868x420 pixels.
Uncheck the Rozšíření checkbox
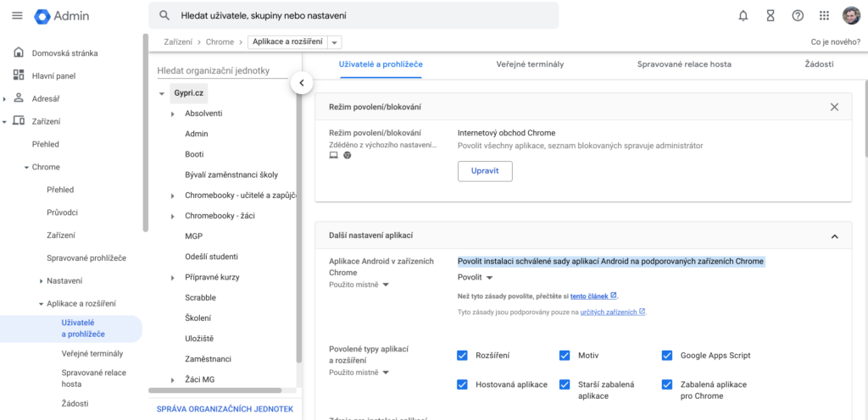click(x=462, y=356)
